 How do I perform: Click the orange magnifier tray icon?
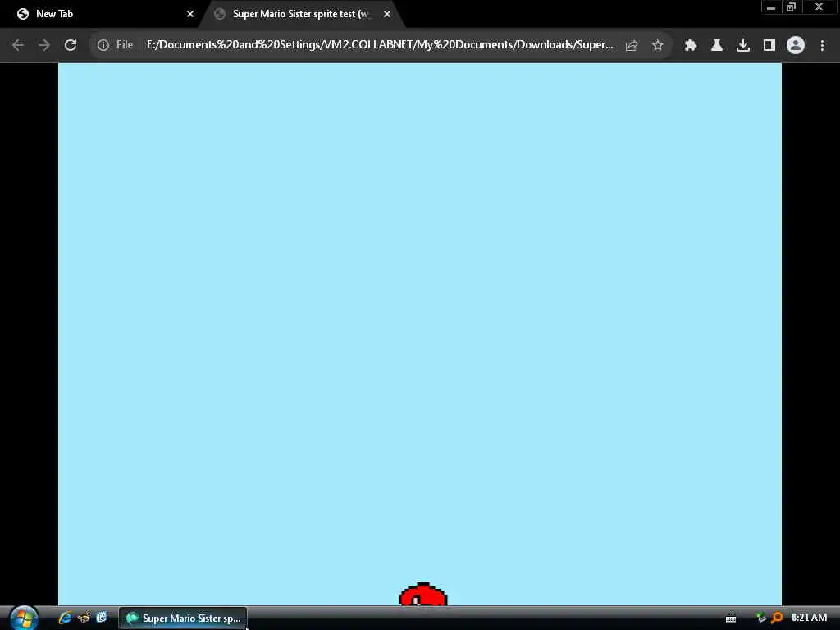(x=777, y=618)
